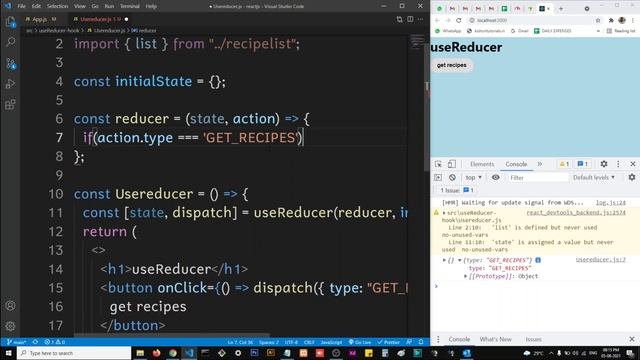Image resolution: width=640 pixels, height=360 pixels.
Task: Toggle the device toolbar icon in DevTools
Action: point(451,164)
